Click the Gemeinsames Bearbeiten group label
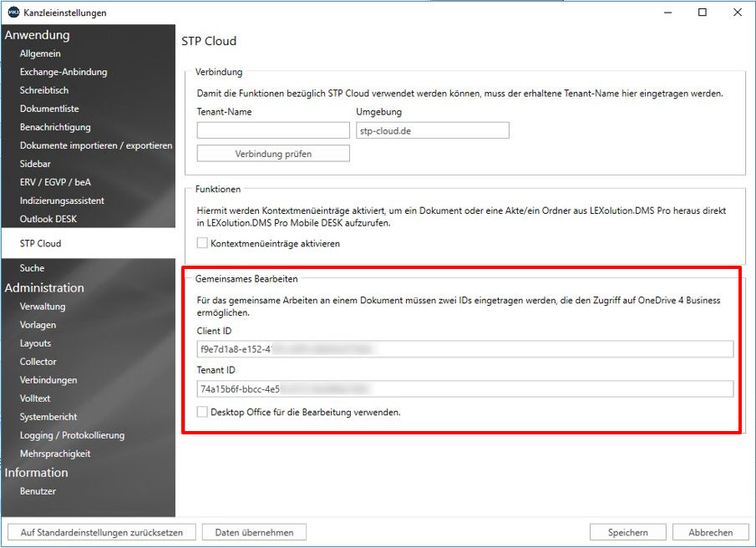The width and height of the screenshot is (756, 548). [246, 278]
